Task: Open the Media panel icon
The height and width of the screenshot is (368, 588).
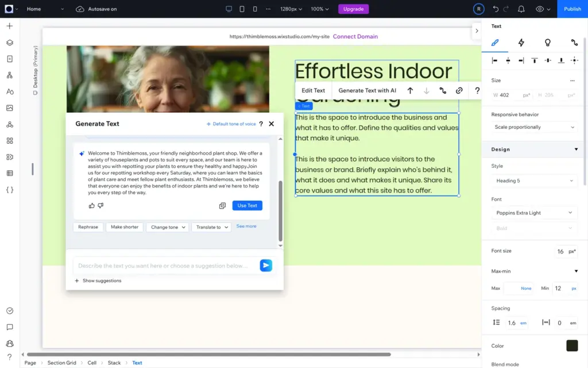Action: (x=10, y=108)
